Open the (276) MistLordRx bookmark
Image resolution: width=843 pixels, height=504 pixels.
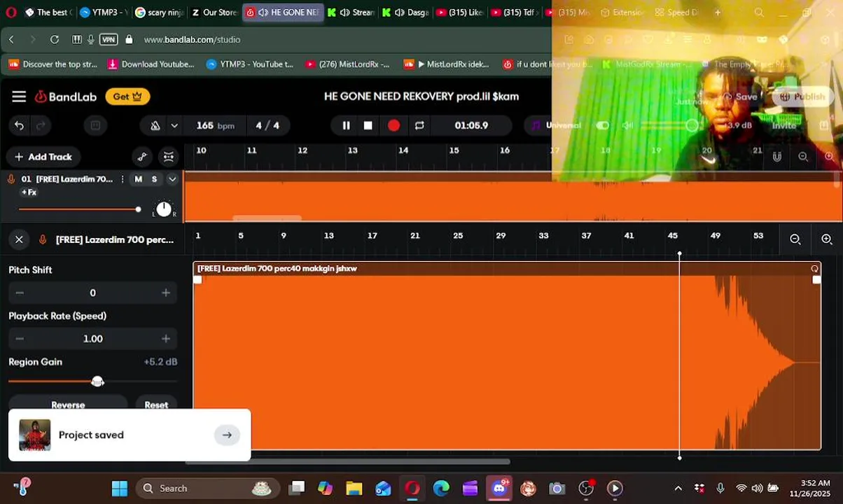tap(347, 64)
